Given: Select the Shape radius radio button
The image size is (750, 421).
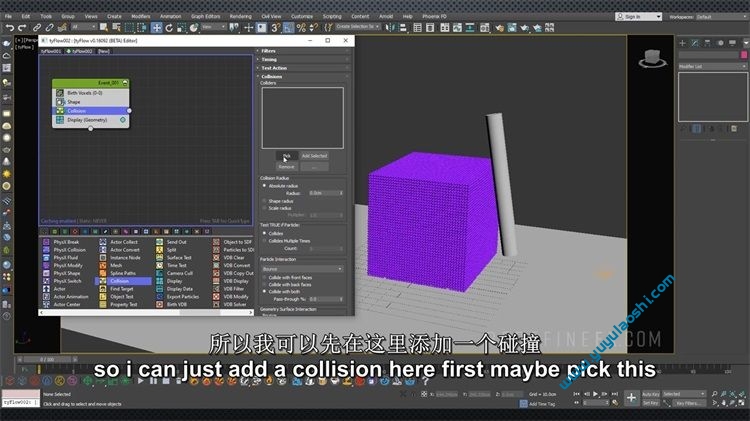Looking at the screenshot, I should point(264,200).
